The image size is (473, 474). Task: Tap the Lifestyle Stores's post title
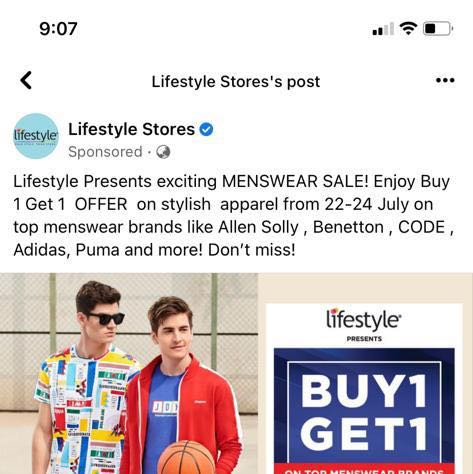tap(236, 82)
